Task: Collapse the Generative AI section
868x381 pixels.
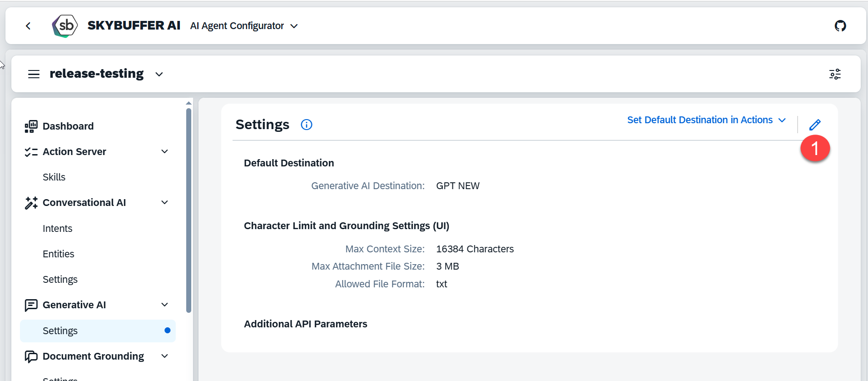Action: 164,305
